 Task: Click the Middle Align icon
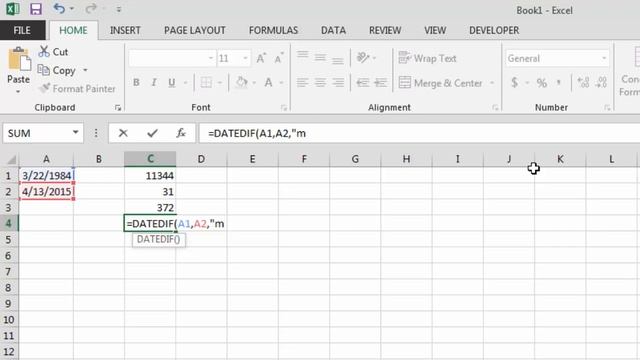click(x=320, y=58)
